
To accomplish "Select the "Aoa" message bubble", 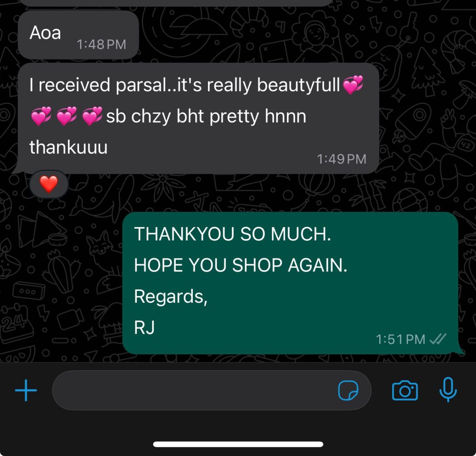I will point(78,35).
